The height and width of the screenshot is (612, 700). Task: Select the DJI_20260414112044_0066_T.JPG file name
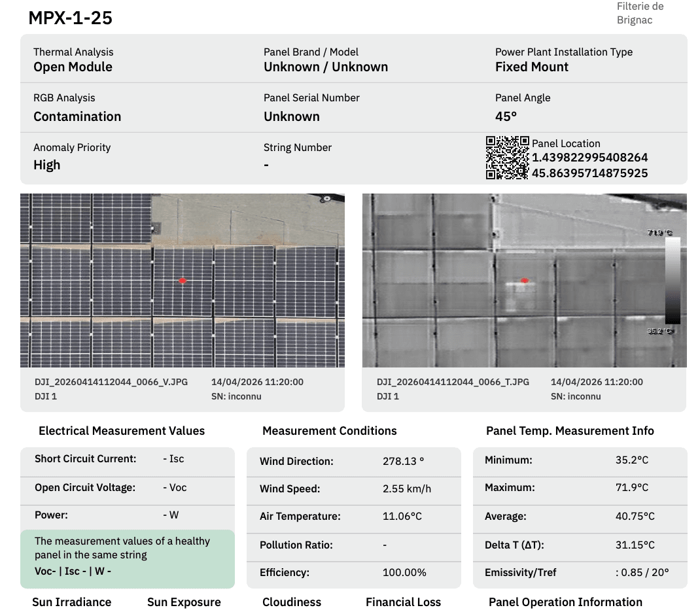(x=453, y=382)
